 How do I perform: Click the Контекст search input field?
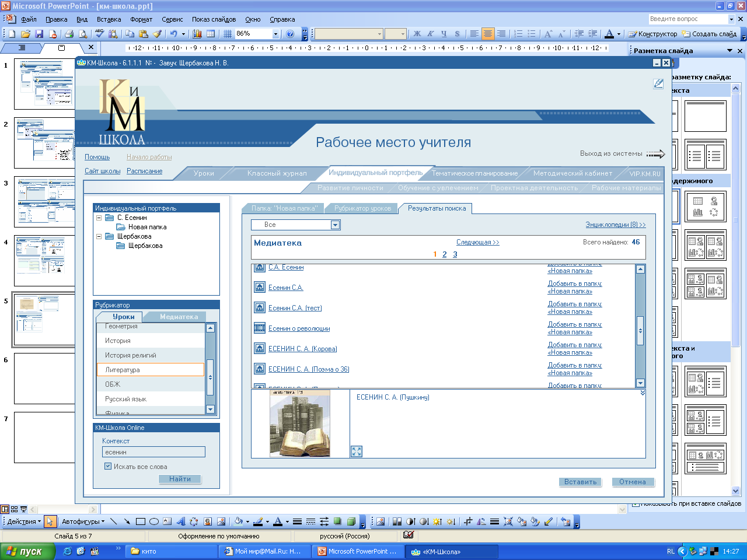153,452
